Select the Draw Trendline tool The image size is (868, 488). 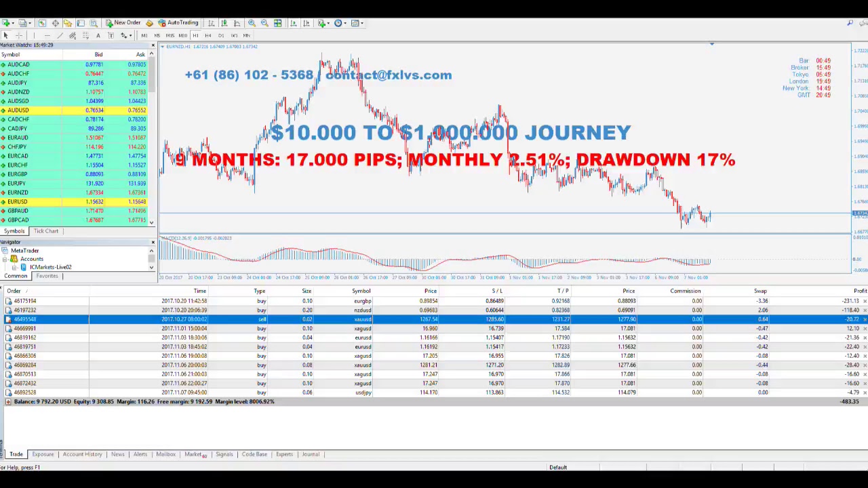pyautogui.click(x=60, y=35)
